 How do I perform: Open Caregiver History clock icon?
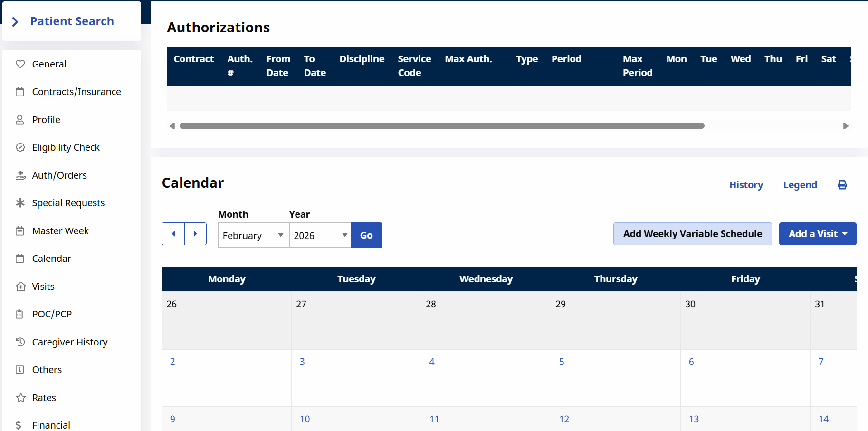point(20,342)
